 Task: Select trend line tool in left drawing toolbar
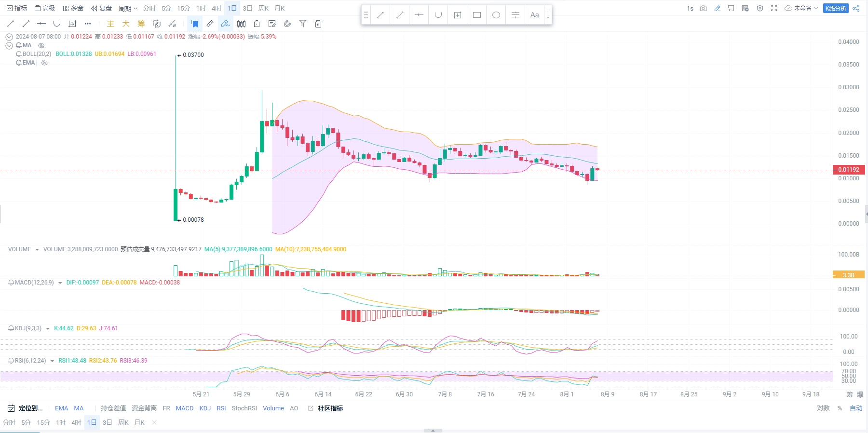click(11, 24)
